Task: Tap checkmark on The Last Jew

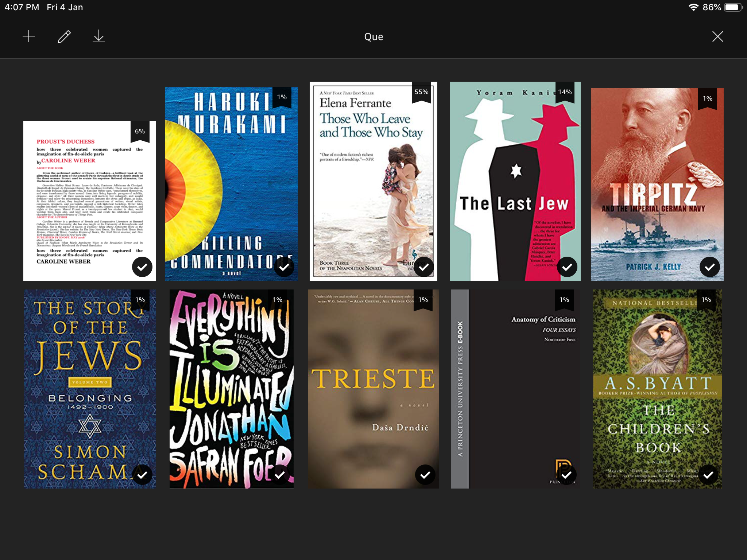Action: point(567,267)
